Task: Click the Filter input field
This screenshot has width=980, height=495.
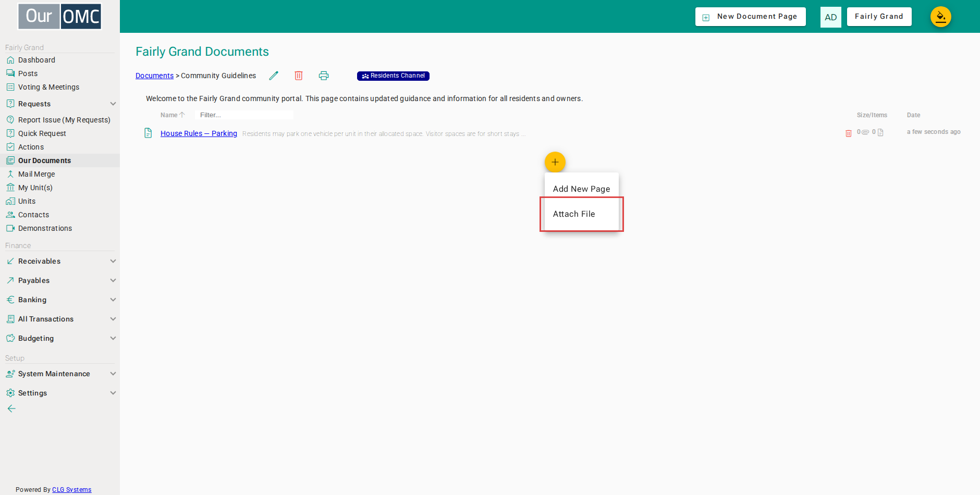Action: pos(244,115)
